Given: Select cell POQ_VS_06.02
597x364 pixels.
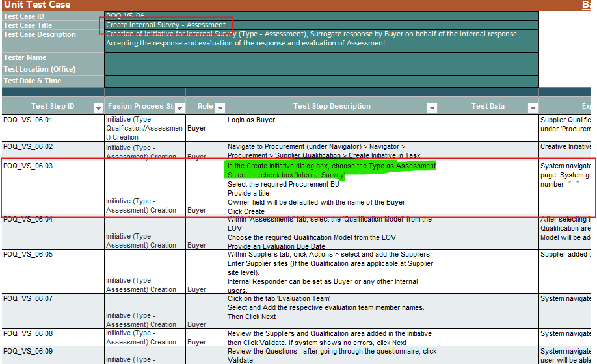Looking at the screenshot, I should pyautogui.click(x=53, y=151).
